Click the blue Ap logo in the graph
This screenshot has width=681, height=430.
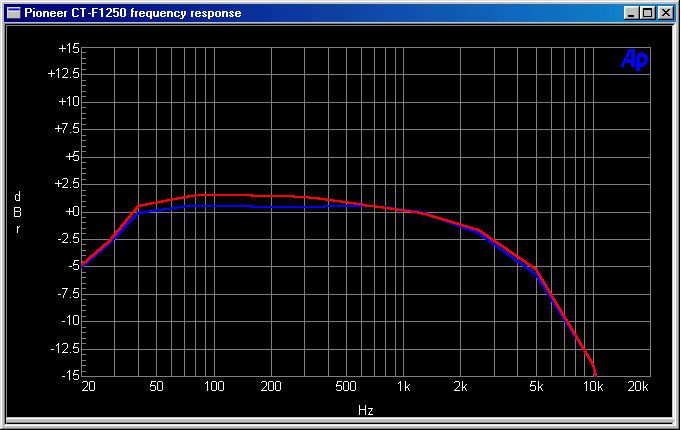(x=635, y=60)
